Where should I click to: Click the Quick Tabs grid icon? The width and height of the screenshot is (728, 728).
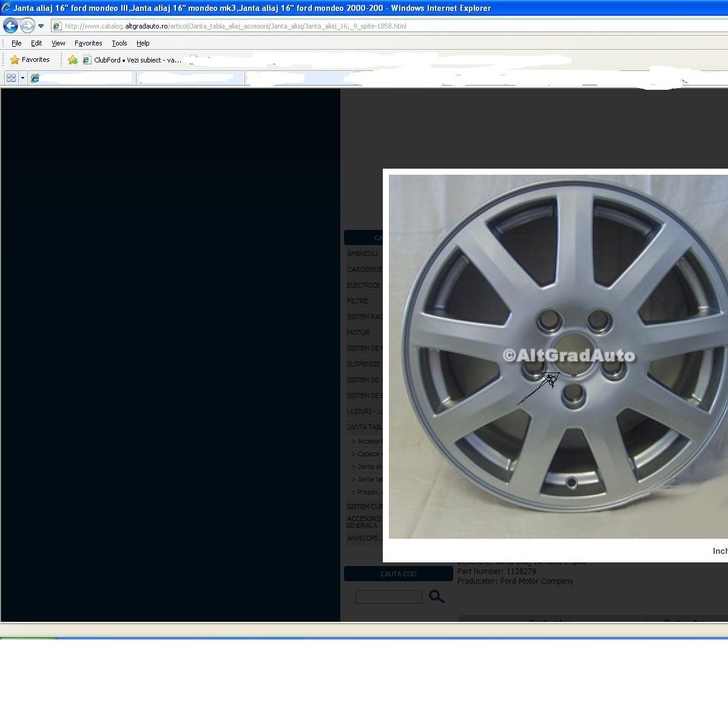tap(11, 78)
